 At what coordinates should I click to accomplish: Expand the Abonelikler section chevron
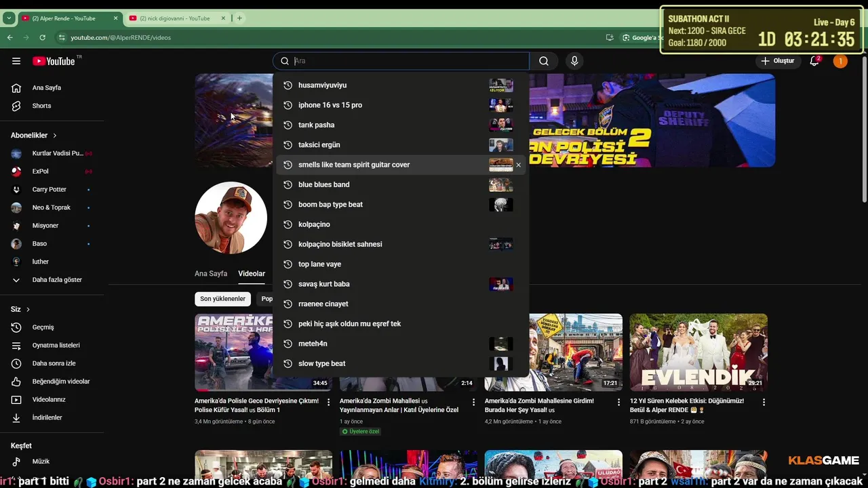pos(55,136)
